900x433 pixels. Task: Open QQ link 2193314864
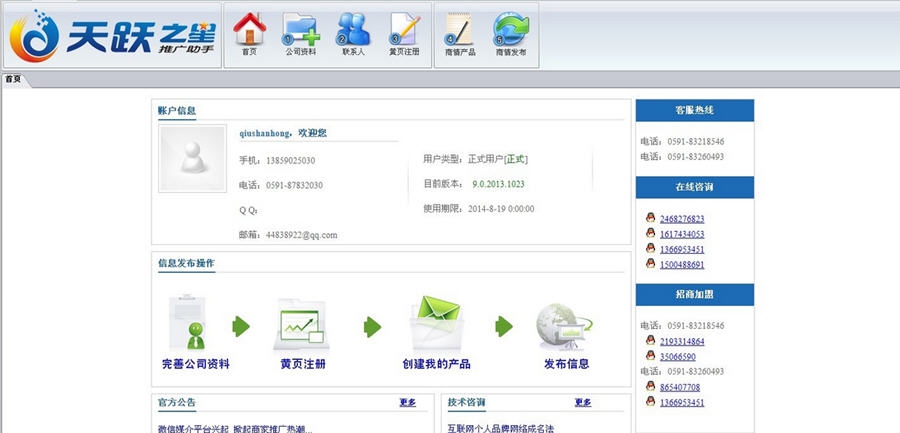(x=682, y=342)
